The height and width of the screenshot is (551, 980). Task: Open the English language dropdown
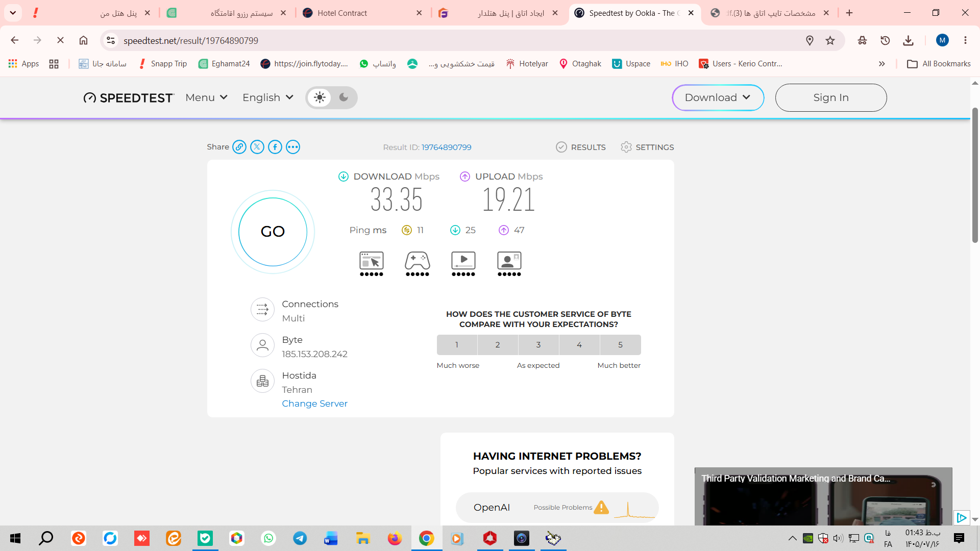268,97
